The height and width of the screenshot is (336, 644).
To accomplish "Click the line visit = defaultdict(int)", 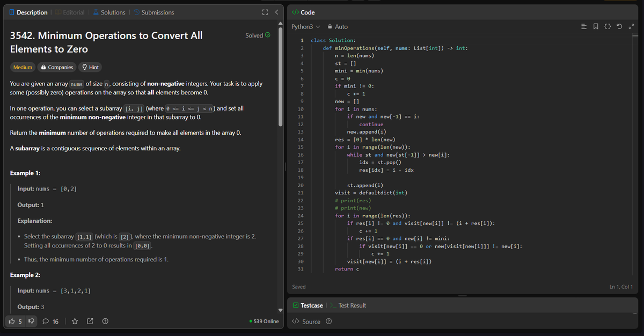I will coord(370,193).
